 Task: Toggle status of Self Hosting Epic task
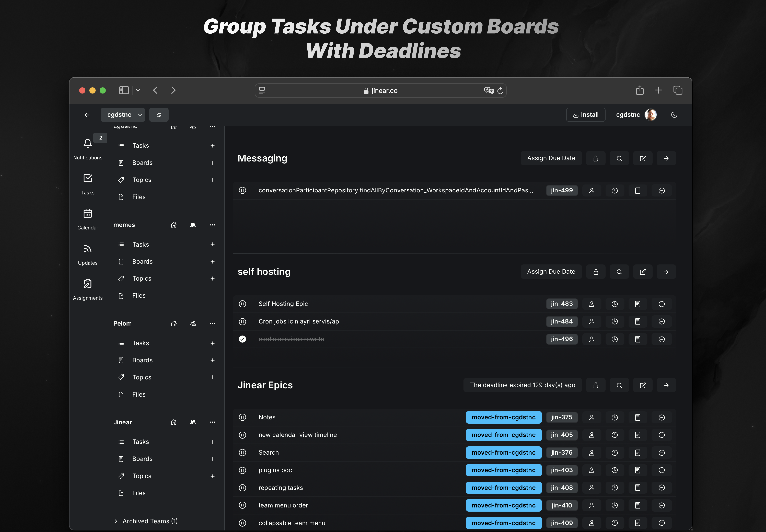tap(242, 304)
